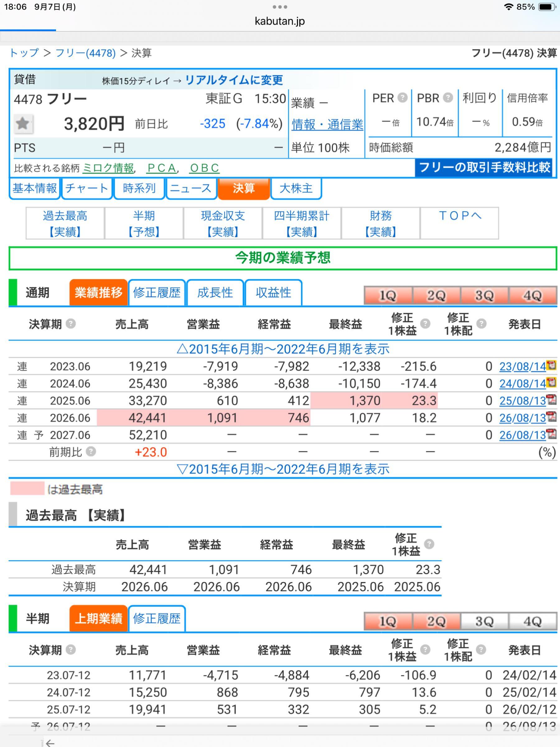The height and width of the screenshot is (747, 560).
Task: Expand ▽2015年6月期〜2022年6月期を表示 below the table
Action: pos(283,469)
